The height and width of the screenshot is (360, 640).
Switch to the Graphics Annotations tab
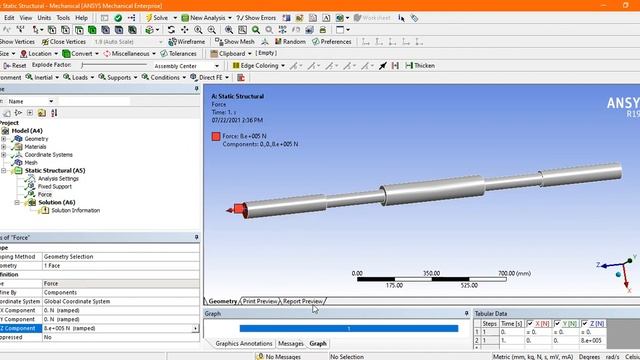pyautogui.click(x=243, y=344)
